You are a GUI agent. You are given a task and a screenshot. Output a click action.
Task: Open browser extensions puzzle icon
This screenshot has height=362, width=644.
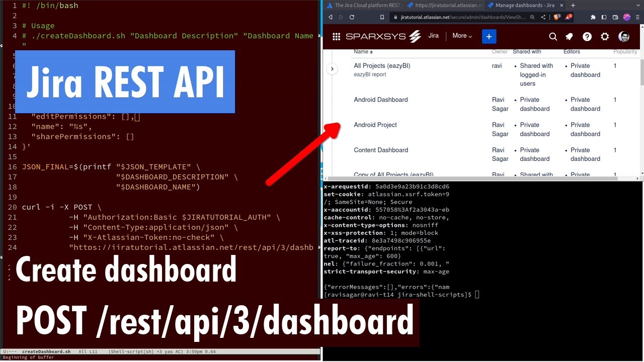click(593, 17)
